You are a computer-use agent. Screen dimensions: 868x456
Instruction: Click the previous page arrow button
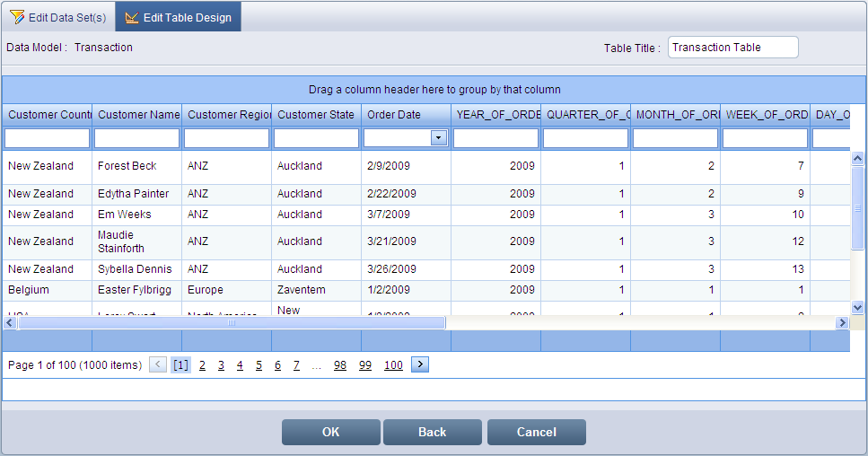158,364
